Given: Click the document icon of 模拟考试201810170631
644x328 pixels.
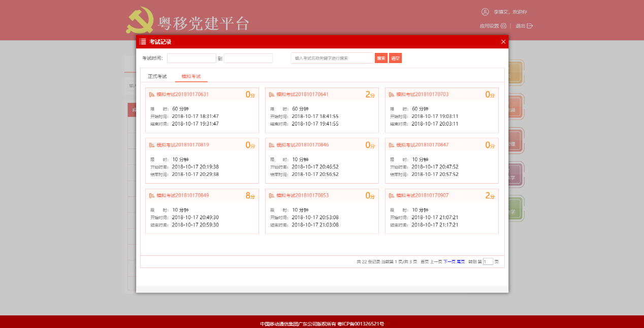Looking at the screenshot, I should point(151,95).
